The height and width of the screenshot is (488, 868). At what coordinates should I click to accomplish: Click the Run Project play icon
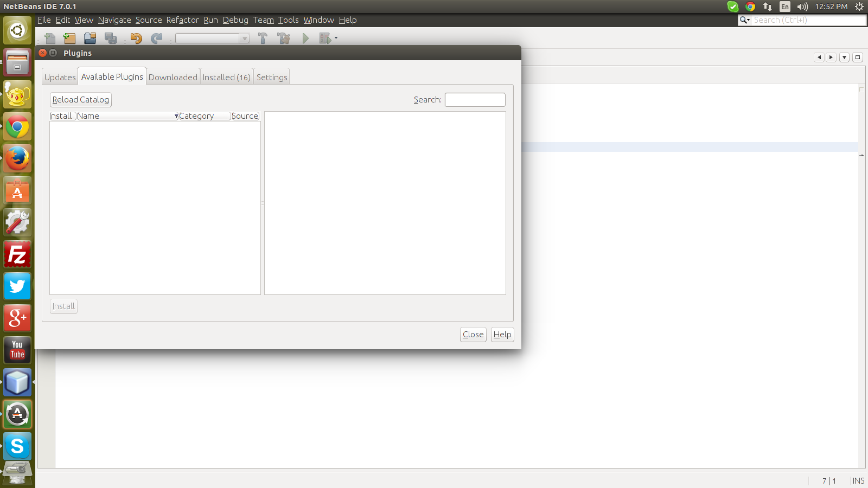pyautogui.click(x=305, y=38)
